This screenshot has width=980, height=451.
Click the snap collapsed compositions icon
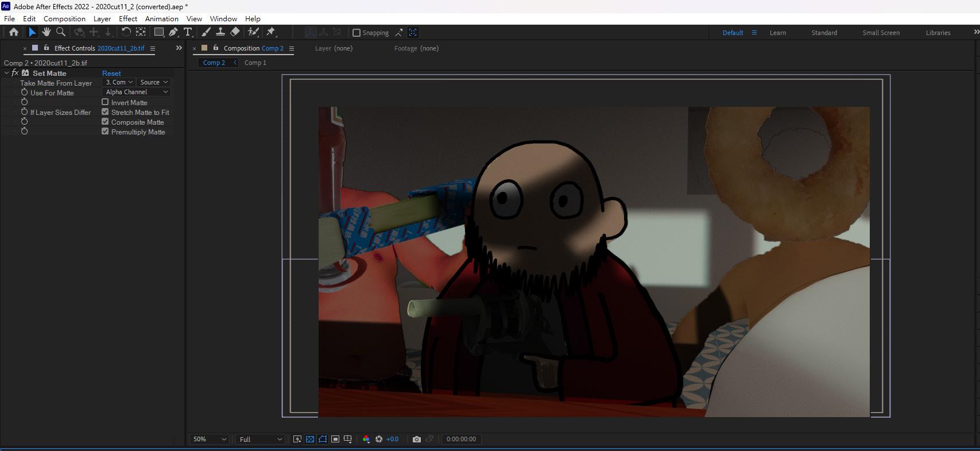point(413,33)
